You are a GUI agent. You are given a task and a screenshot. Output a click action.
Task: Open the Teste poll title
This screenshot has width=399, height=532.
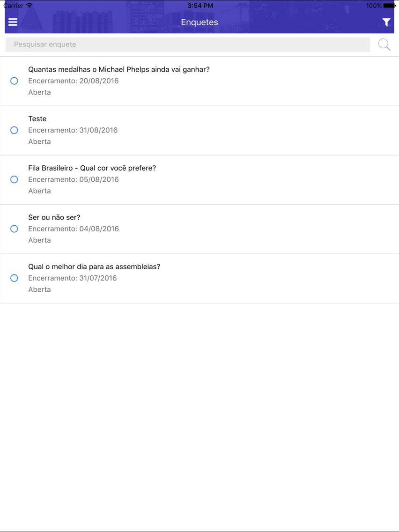pos(37,119)
